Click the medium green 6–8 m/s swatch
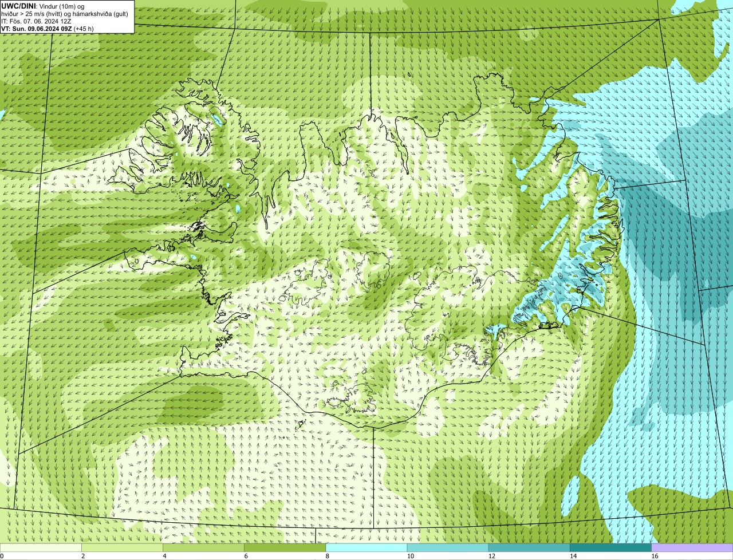This screenshot has height=560, width=733. pyautogui.click(x=285, y=547)
